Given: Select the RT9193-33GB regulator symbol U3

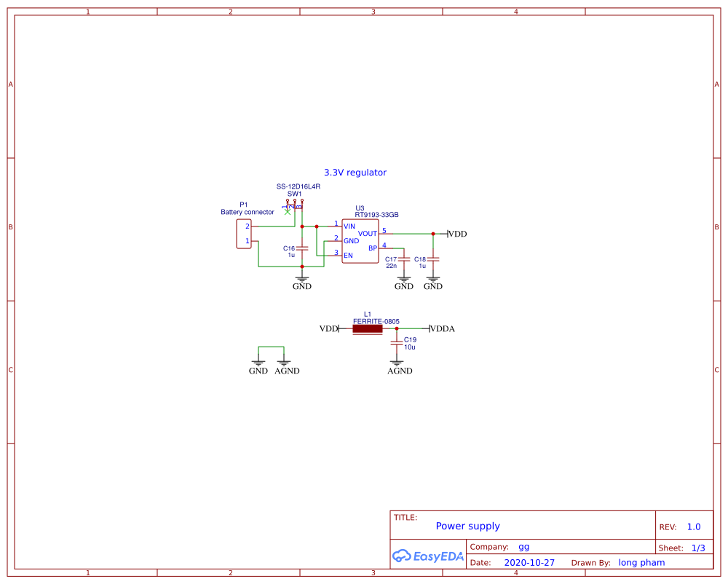Looking at the screenshot, I should tap(360, 241).
